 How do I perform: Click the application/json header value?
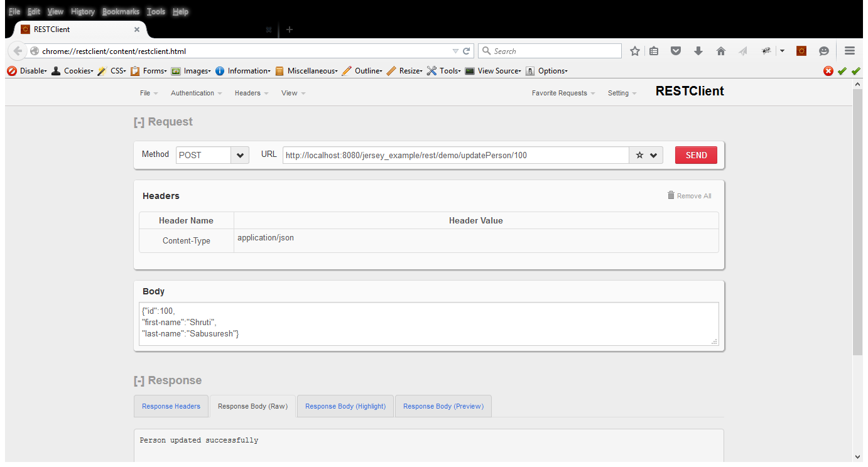point(266,238)
